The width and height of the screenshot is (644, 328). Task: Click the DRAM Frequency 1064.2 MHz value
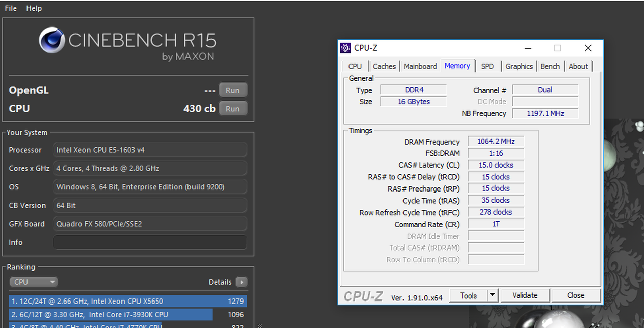[496, 142]
